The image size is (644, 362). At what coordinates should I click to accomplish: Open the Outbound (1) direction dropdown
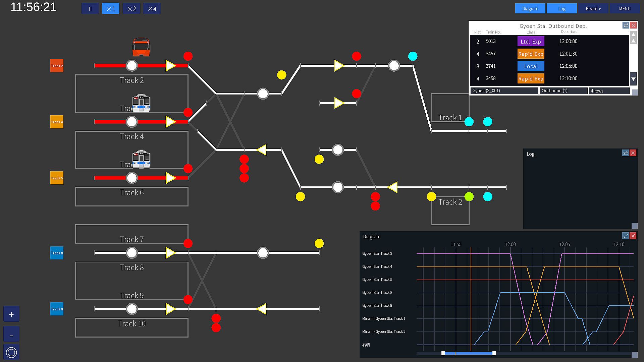[563, 91]
